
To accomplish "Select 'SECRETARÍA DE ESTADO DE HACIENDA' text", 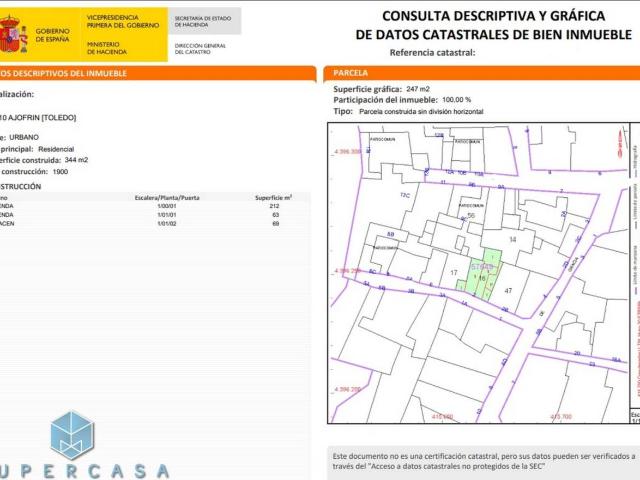I will pyautogui.click(x=203, y=21).
